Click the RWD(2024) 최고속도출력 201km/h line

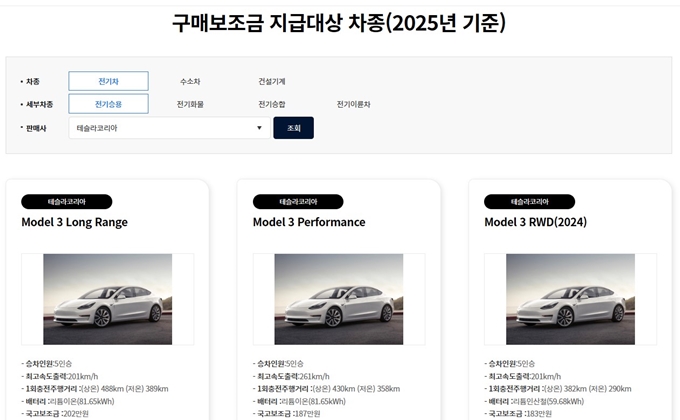coord(523,376)
